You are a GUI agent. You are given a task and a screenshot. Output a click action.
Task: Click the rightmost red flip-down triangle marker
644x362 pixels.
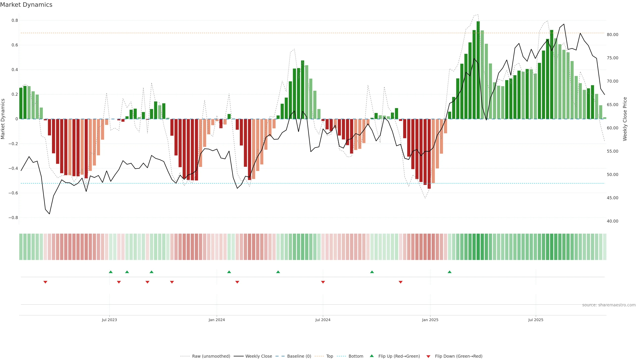(x=400, y=282)
